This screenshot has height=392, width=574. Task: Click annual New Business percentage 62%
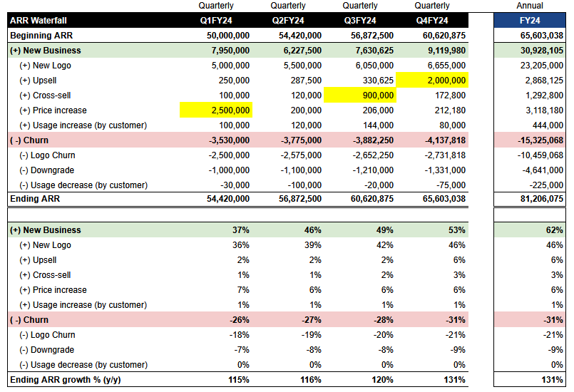click(x=554, y=230)
